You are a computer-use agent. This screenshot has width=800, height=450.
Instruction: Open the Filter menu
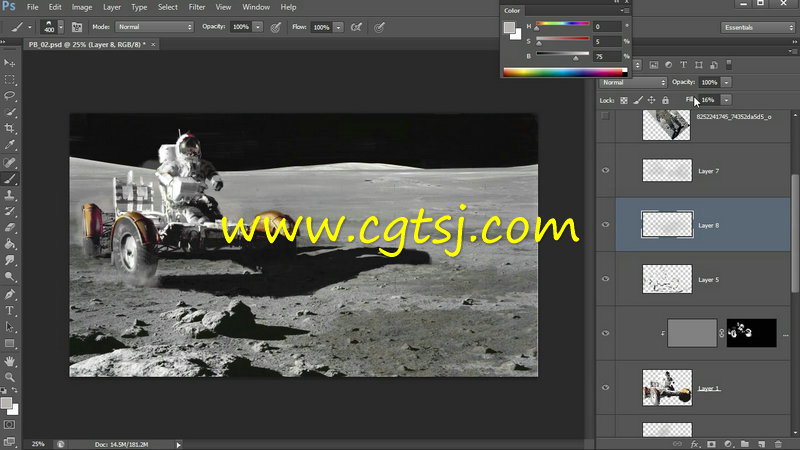click(197, 7)
